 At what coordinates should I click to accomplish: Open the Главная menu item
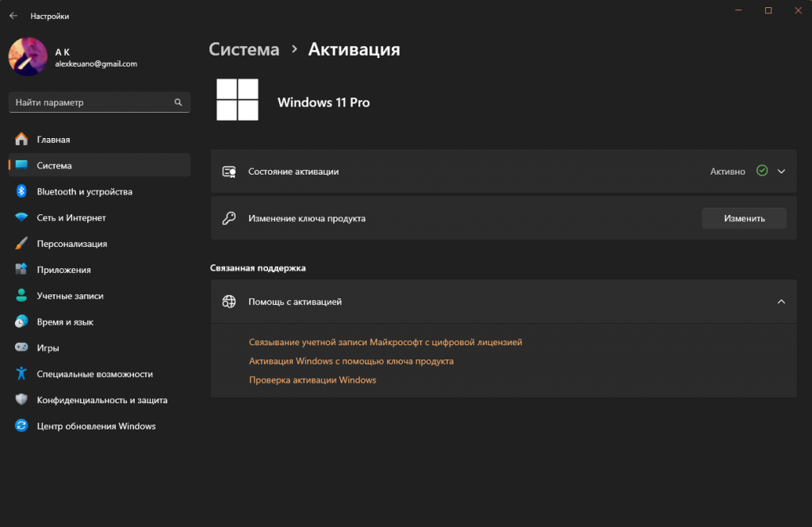53,140
